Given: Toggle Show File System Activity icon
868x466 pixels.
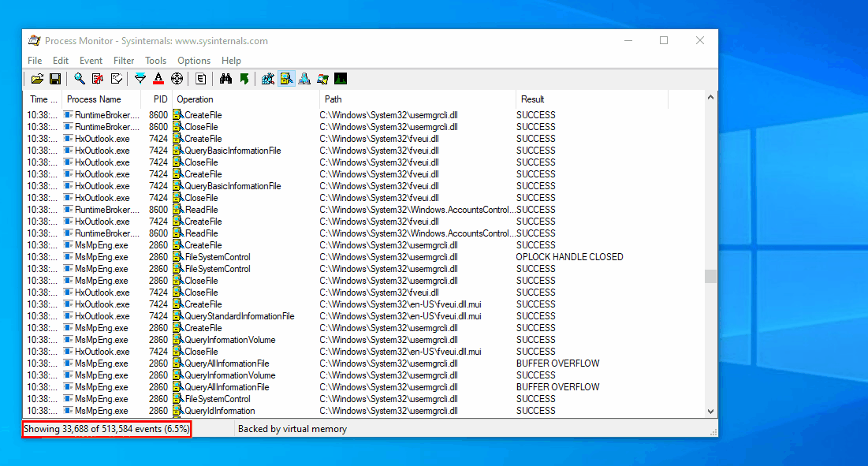Looking at the screenshot, I should pyautogui.click(x=286, y=79).
